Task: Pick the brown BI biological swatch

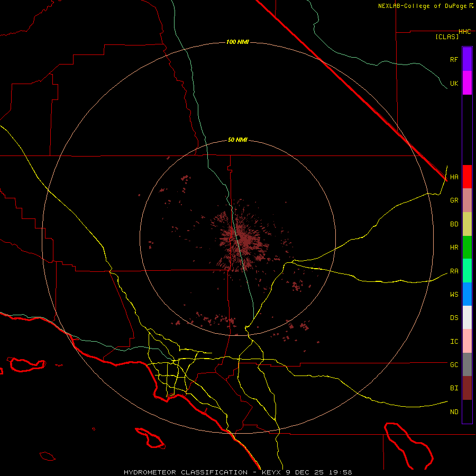Action: click(467, 388)
